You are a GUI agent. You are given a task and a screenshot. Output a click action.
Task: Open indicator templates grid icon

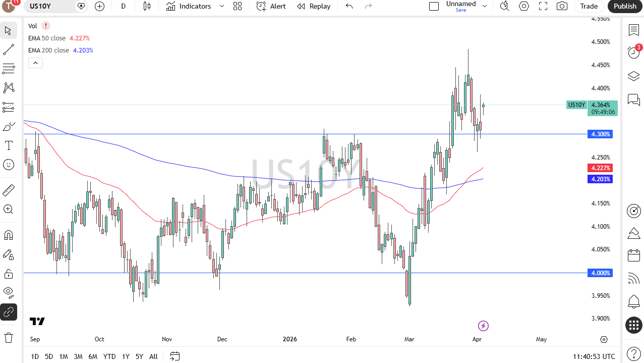[238, 6]
